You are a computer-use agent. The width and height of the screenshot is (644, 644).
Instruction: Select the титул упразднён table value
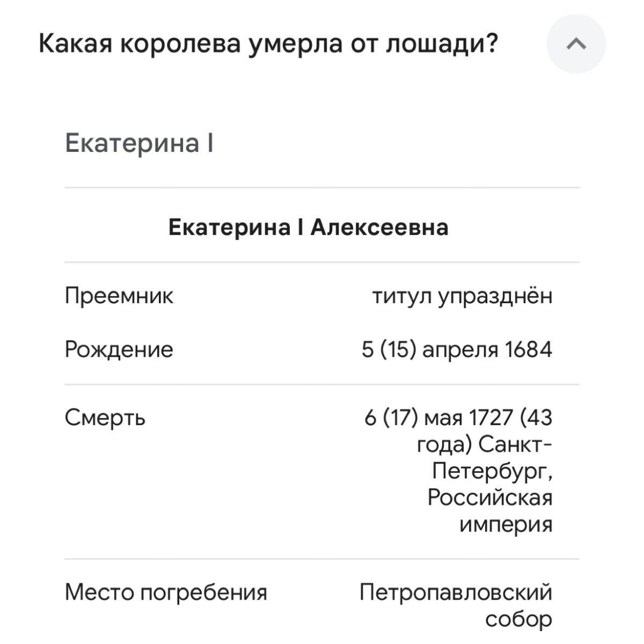pyautogui.click(x=463, y=294)
